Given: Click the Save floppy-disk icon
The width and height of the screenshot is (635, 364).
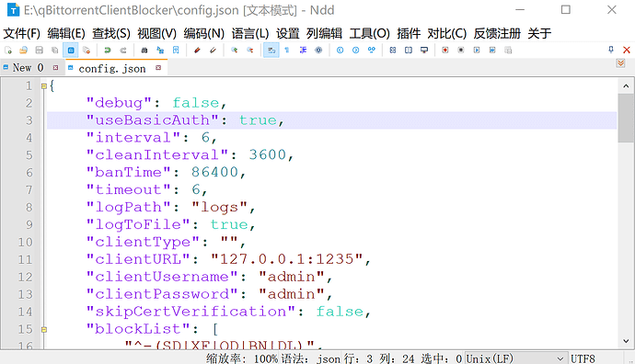Looking at the screenshot, I should [x=40, y=51].
